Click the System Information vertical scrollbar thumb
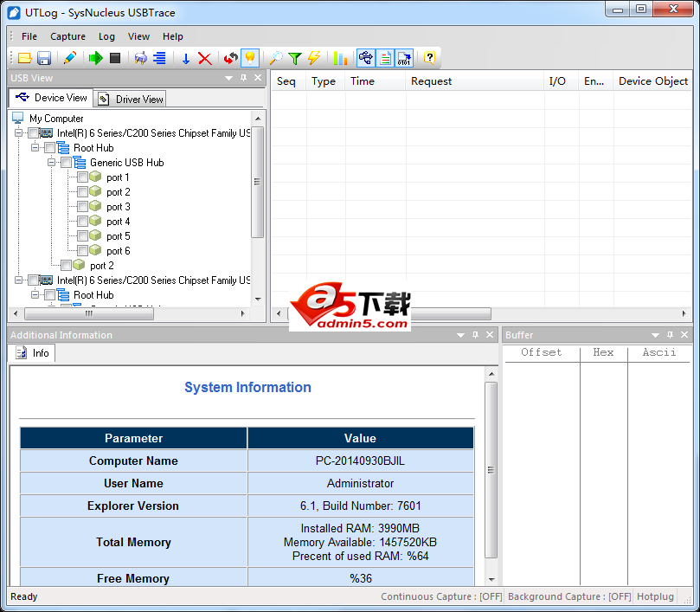Image resolution: width=700 pixels, height=612 pixels. (491, 470)
